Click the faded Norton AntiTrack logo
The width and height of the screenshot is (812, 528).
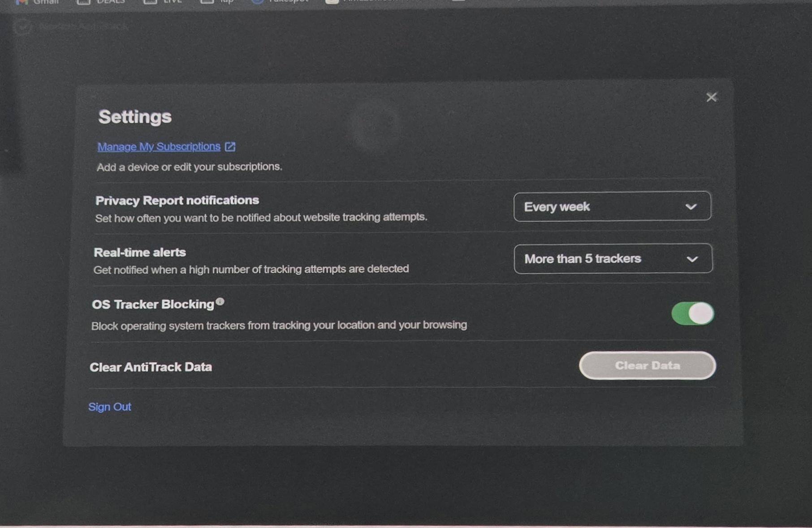click(22, 27)
